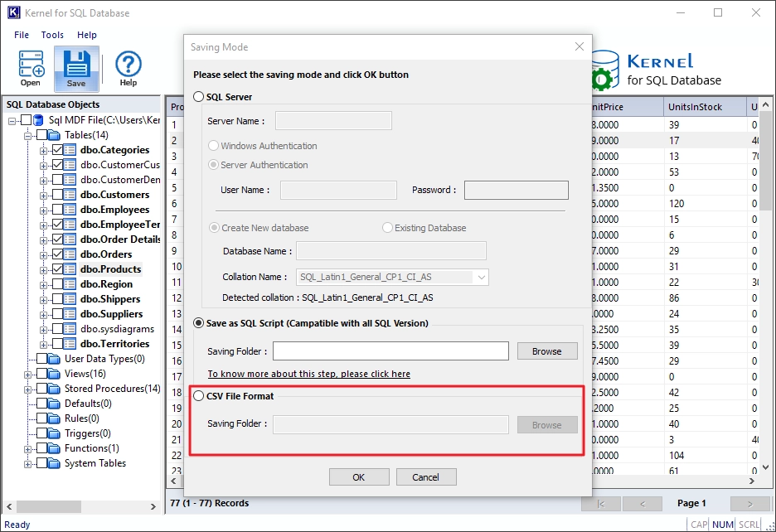
Task: Click the dbo.Customers table icon
Action: click(70, 195)
